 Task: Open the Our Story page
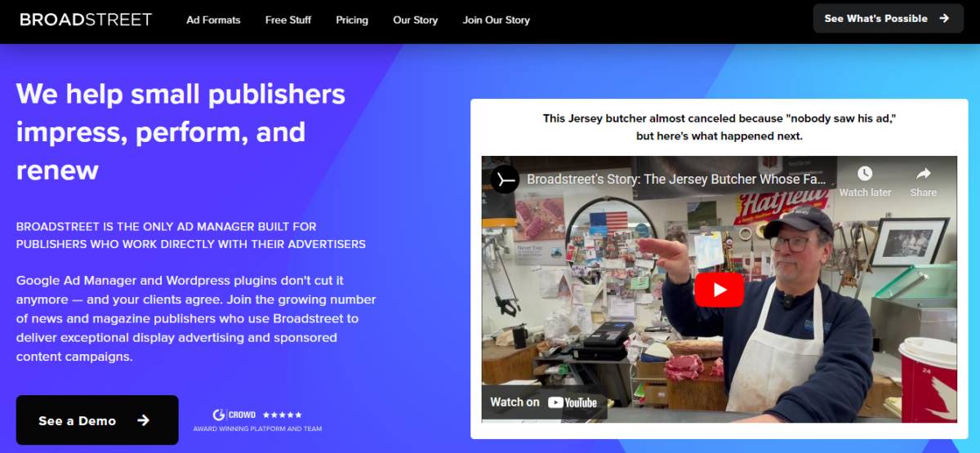(x=416, y=20)
